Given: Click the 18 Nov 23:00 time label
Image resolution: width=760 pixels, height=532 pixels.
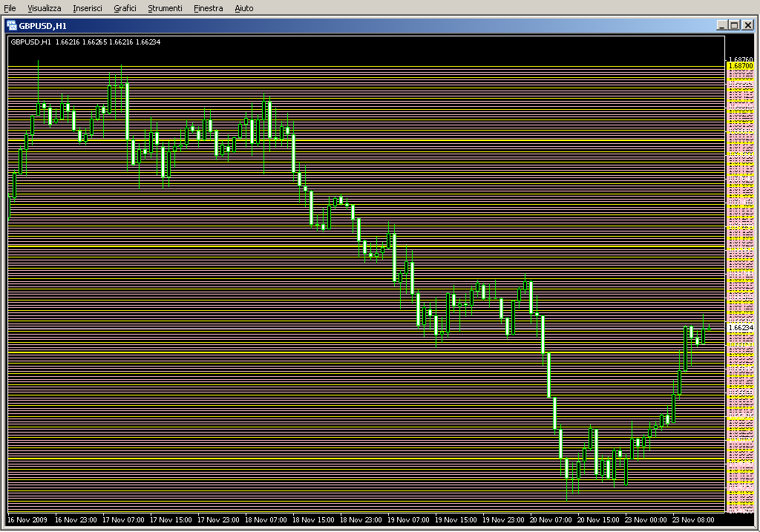Looking at the screenshot, I should tap(361, 520).
